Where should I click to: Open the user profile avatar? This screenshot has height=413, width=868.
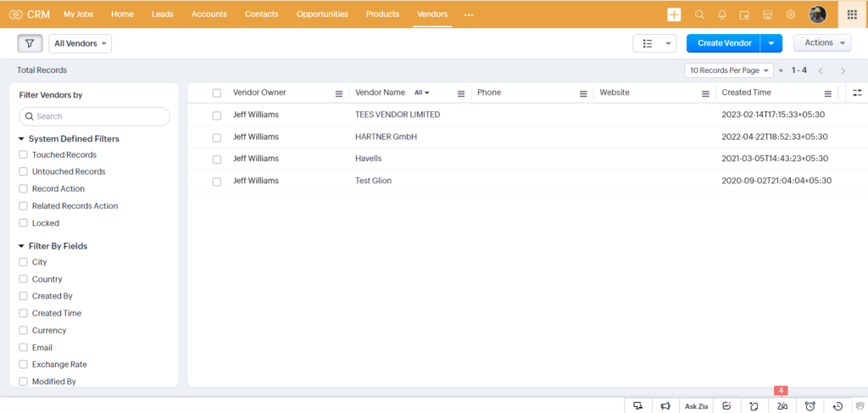[817, 14]
